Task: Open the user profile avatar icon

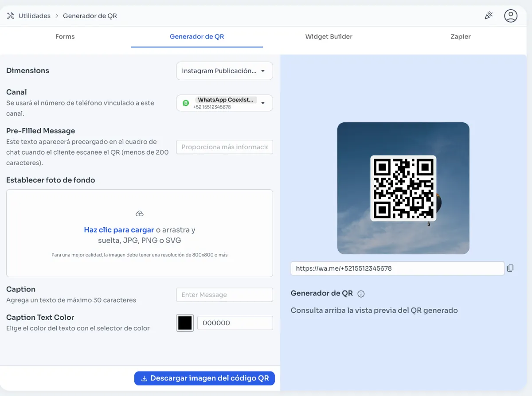Action: click(511, 16)
